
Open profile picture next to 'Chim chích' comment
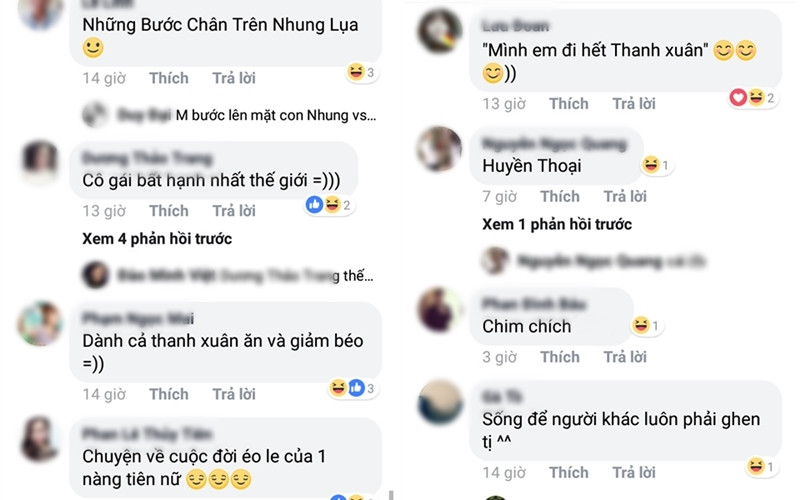[439, 310]
